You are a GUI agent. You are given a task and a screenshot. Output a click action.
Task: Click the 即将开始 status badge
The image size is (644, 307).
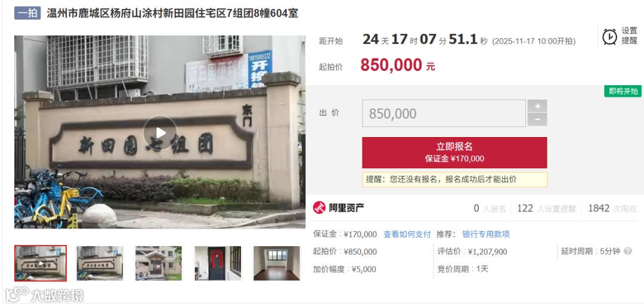pos(623,91)
